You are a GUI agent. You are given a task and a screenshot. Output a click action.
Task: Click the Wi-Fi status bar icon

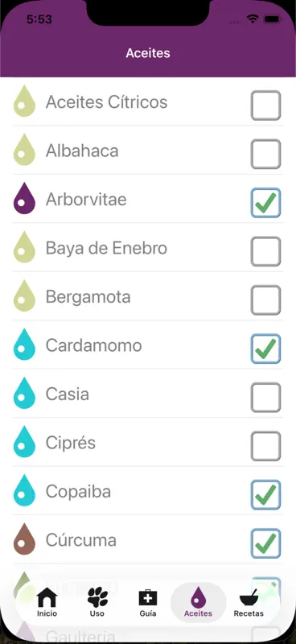point(252,19)
